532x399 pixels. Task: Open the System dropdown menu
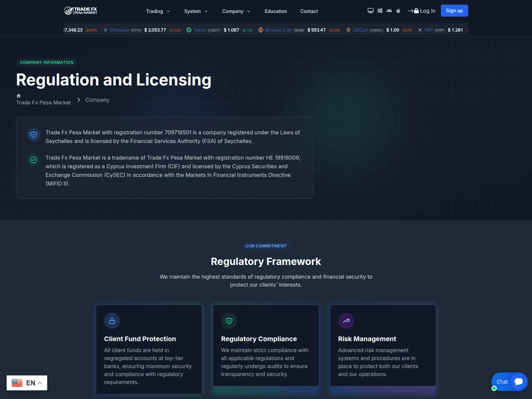pyautogui.click(x=196, y=11)
